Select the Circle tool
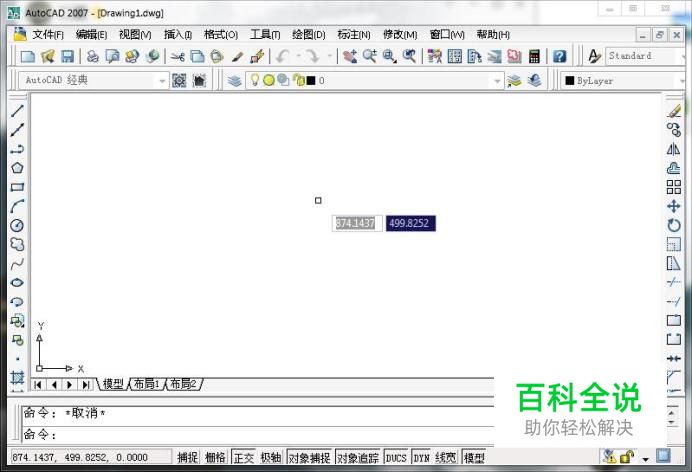Screen dimensions: 692x472 [x=17, y=225]
